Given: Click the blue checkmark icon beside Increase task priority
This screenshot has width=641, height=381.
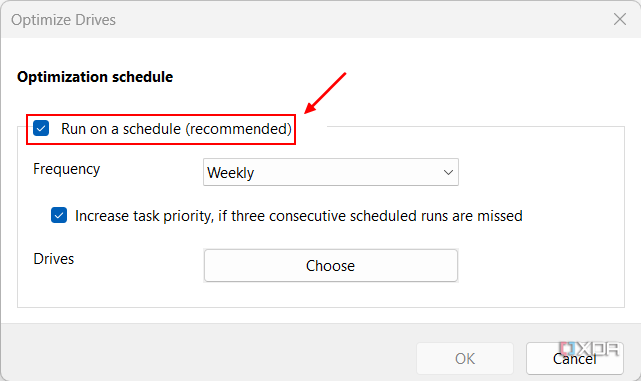Looking at the screenshot, I should 59,215.
